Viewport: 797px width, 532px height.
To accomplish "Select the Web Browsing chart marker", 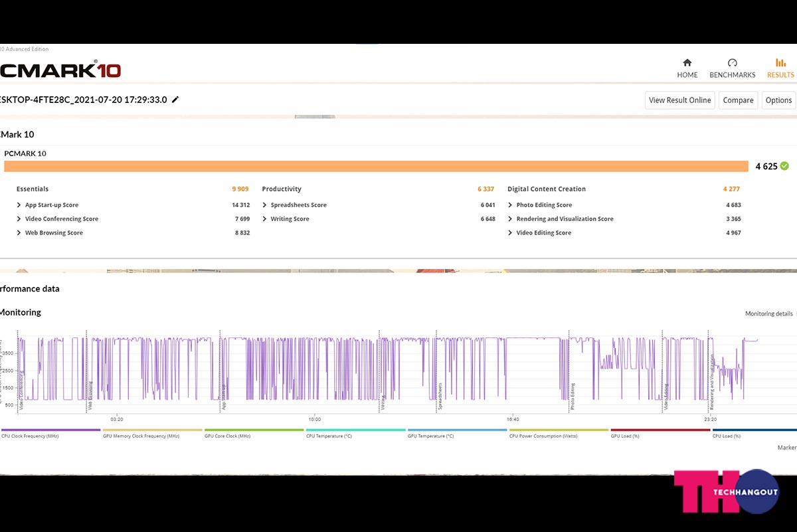I will (90, 395).
